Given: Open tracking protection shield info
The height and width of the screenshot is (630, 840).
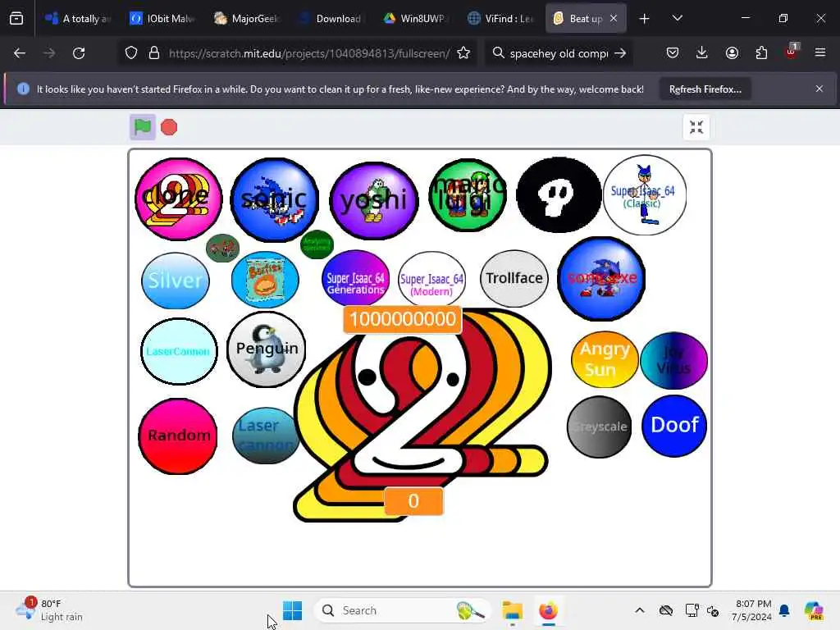Looking at the screenshot, I should point(131,53).
